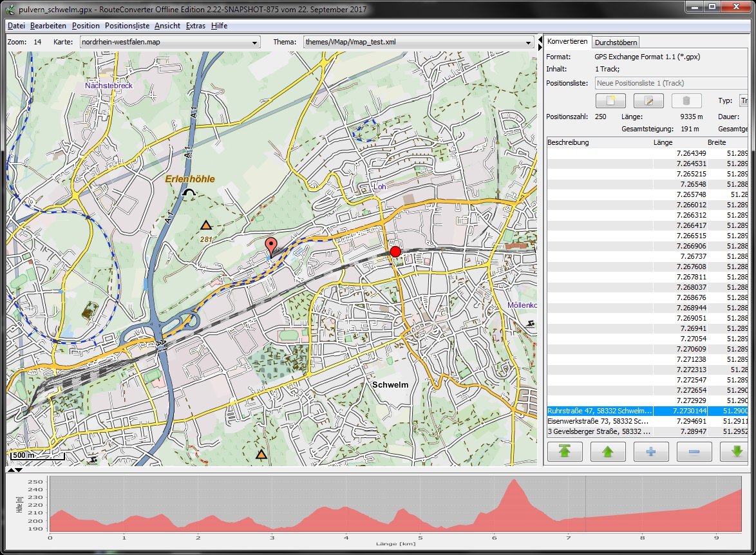The height and width of the screenshot is (555, 756).
Task: Open the Extras menu
Action: click(195, 26)
